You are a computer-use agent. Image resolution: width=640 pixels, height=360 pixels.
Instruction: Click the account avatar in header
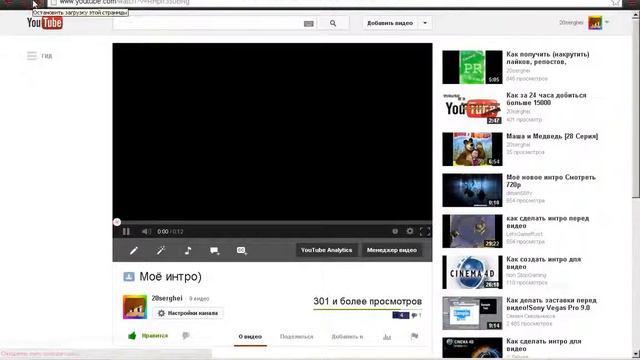click(595, 23)
